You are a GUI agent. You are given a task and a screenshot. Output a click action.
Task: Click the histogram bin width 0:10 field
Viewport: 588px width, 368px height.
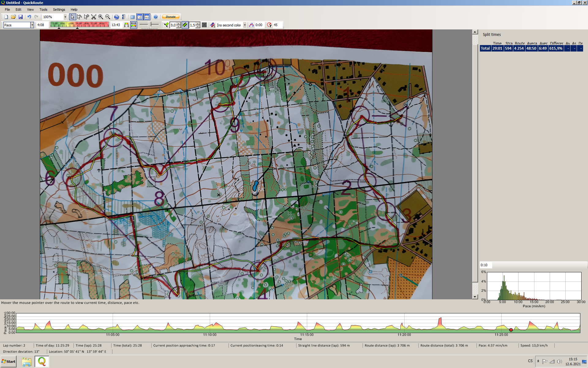coord(486,265)
